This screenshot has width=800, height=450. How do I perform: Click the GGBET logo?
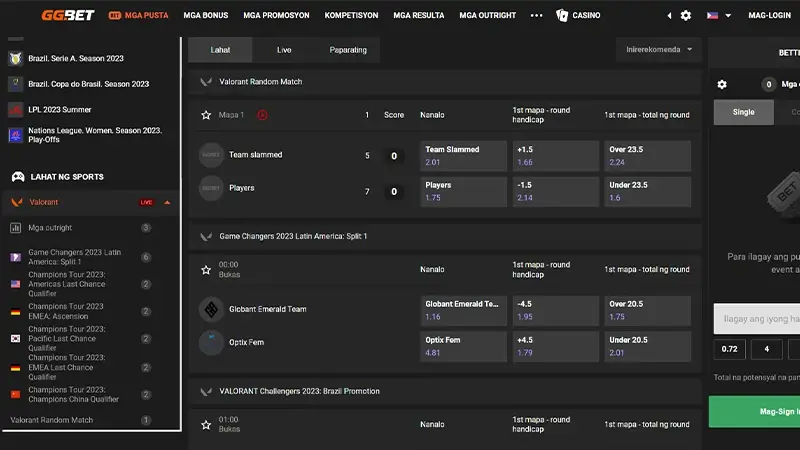[x=67, y=15]
